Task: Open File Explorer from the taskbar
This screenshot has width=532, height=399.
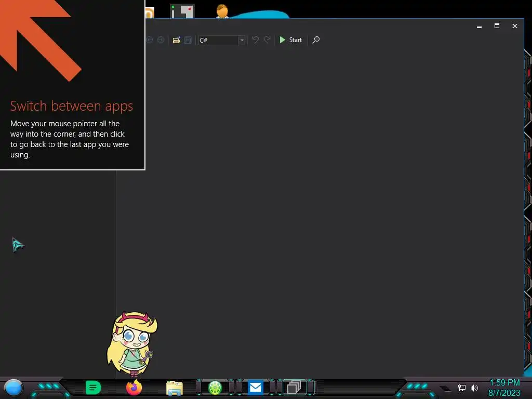Action: [175, 388]
